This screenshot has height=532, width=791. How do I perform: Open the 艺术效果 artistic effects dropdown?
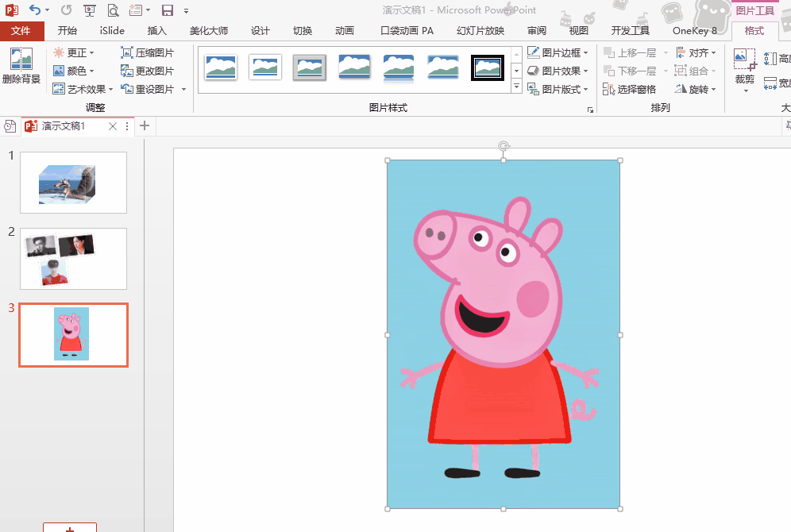(x=83, y=89)
